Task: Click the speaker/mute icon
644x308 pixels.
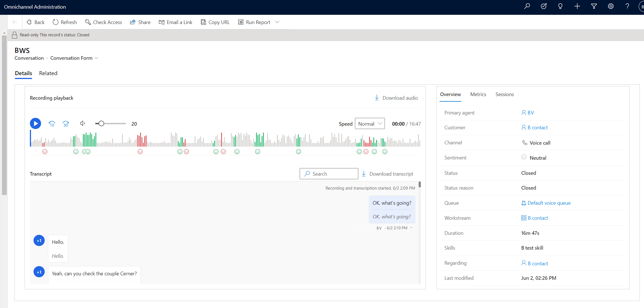Action: point(82,123)
